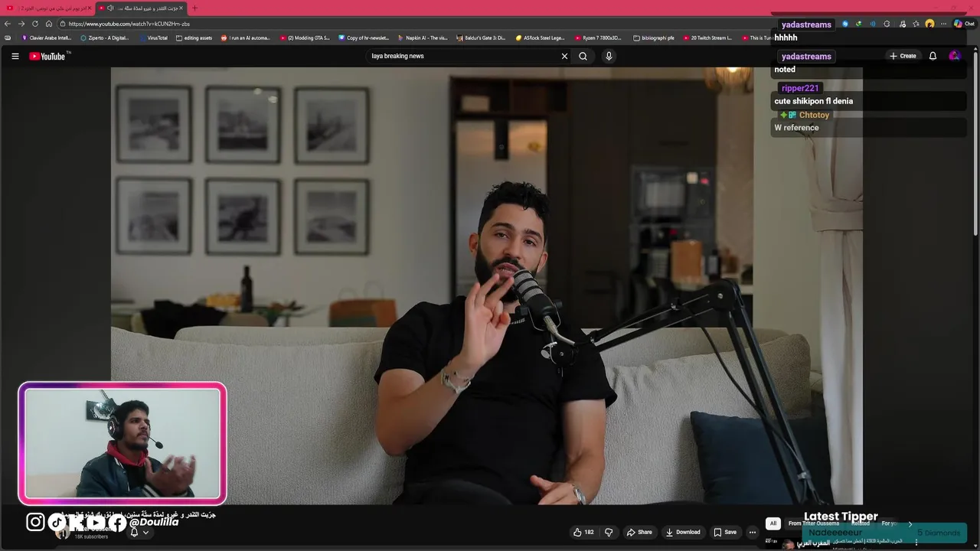
Task: Open "Baldur's Gate 3" bookmark
Action: coord(481,37)
